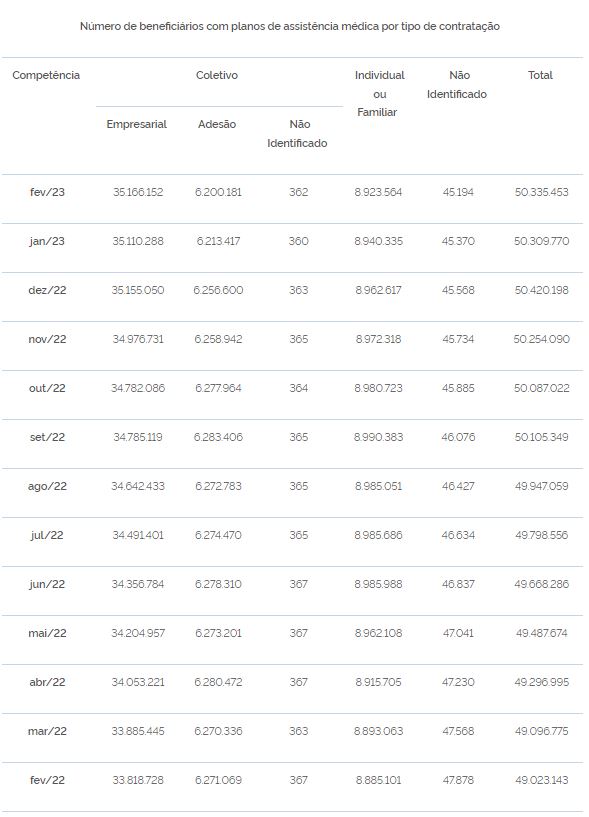Select the ago/22 row label

point(47,486)
